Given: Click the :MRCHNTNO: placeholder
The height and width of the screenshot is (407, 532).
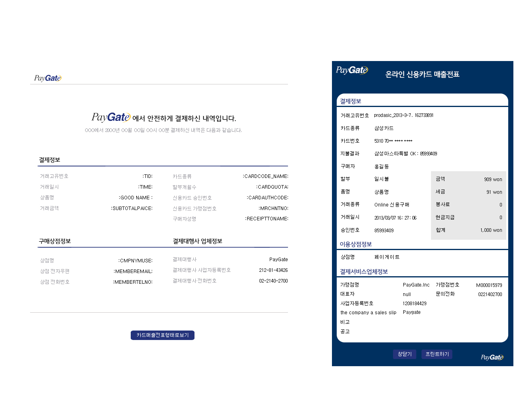Looking at the screenshot, I should click(x=273, y=208).
